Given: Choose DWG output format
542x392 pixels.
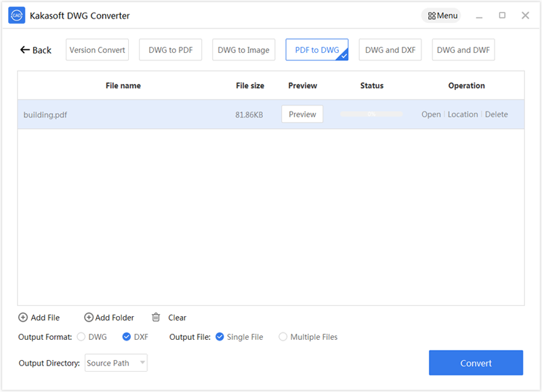Looking at the screenshot, I should pos(81,336).
